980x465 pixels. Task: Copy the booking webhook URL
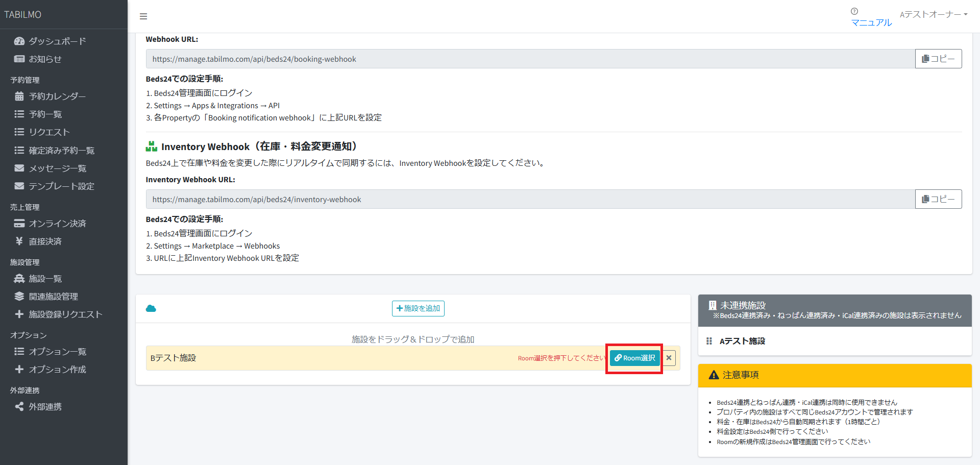pos(938,59)
